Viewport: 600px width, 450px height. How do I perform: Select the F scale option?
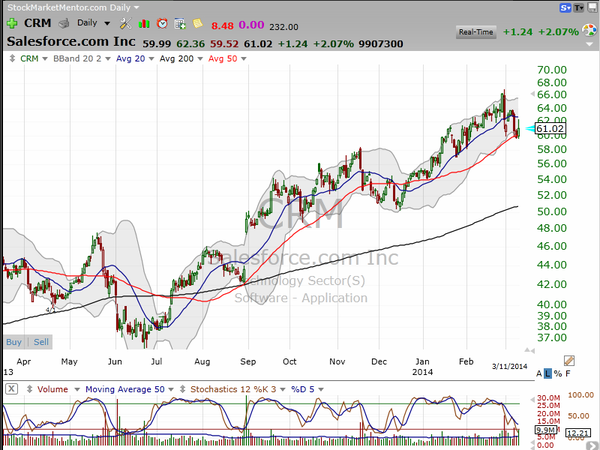[568, 373]
